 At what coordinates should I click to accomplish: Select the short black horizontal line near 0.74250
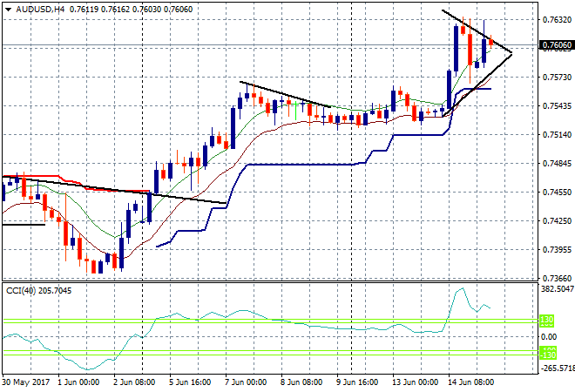point(24,225)
